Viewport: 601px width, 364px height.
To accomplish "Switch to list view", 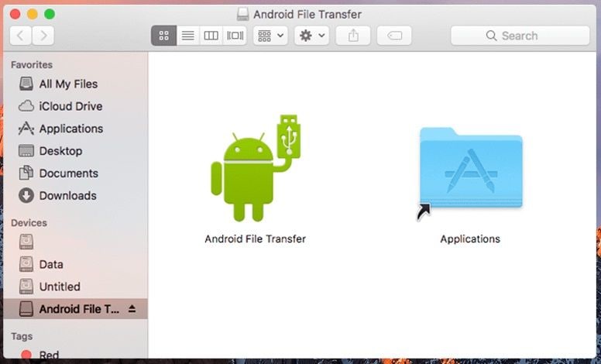I will pos(187,36).
